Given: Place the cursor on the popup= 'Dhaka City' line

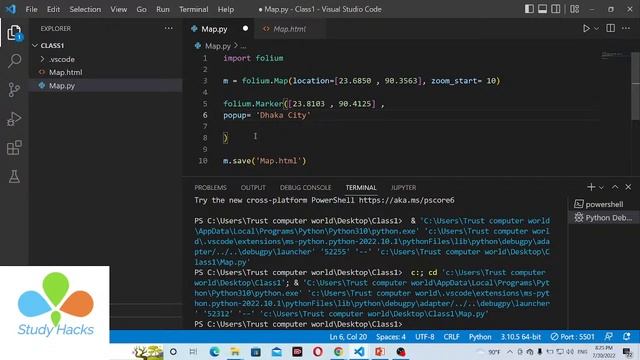Looking at the screenshot, I should (x=267, y=115).
